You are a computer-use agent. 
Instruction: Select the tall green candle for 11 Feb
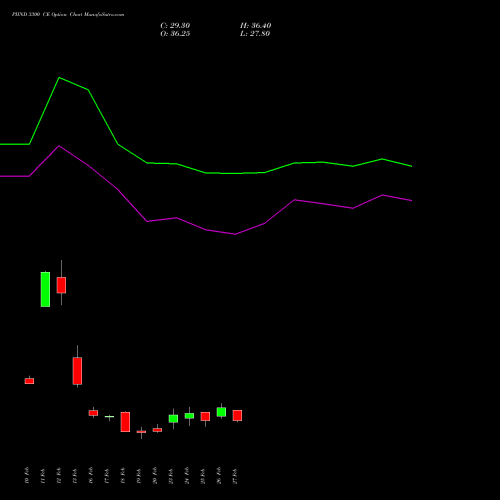point(45,289)
